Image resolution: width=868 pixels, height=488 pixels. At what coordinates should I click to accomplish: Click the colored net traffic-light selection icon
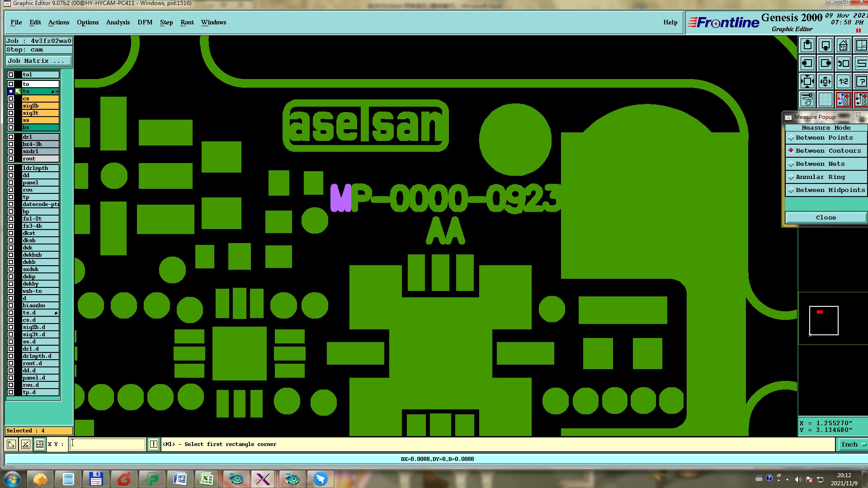(844, 99)
